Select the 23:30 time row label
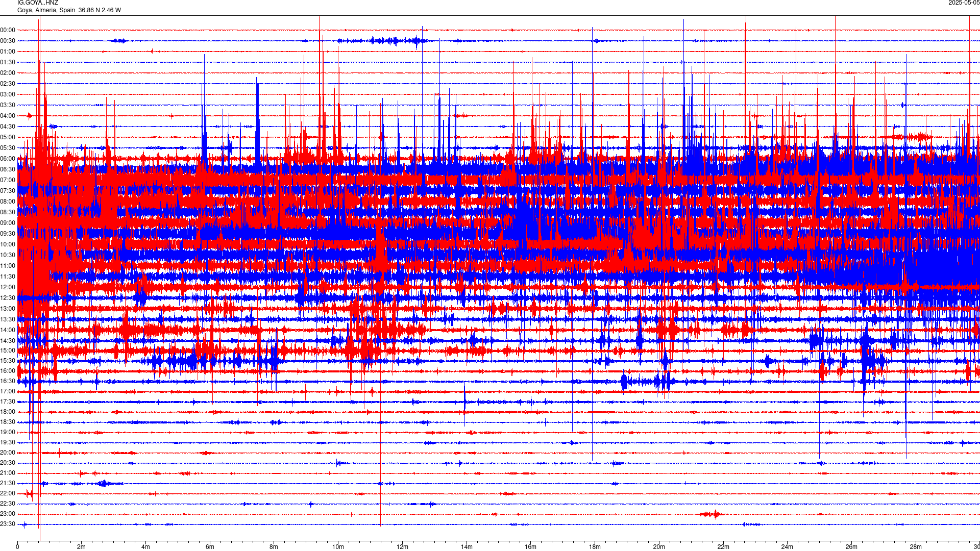The width and height of the screenshot is (980, 551). 8,524
